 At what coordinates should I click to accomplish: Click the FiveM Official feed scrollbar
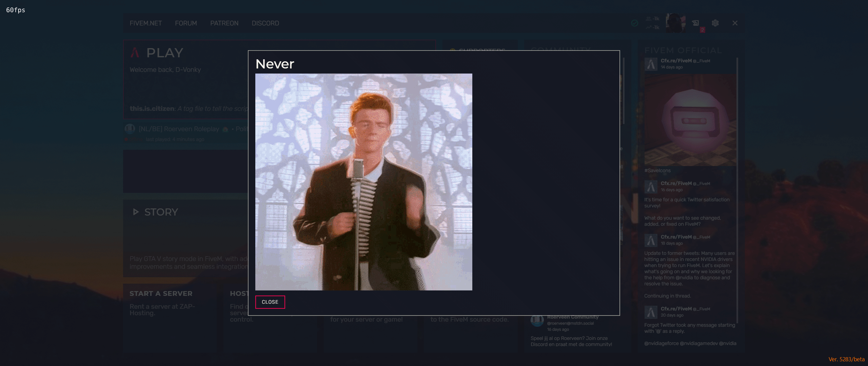click(737, 190)
